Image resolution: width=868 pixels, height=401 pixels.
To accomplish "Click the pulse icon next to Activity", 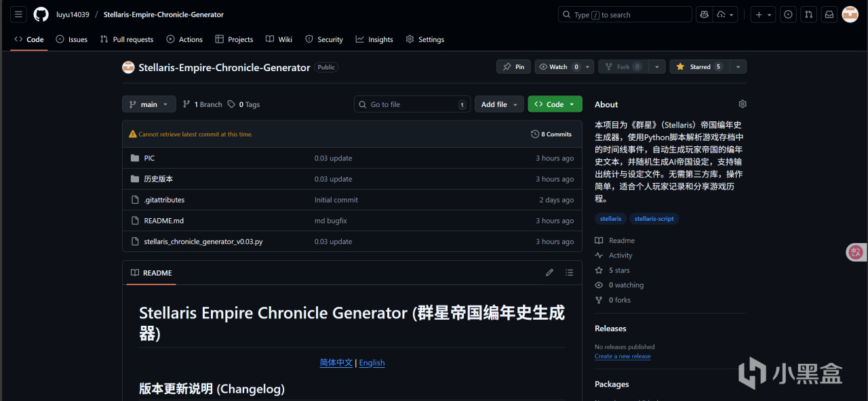I will (x=599, y=255).
